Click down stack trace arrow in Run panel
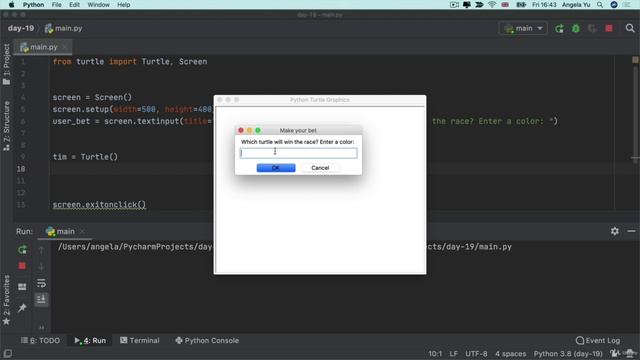This screenshot has width=640, height=360. tap(41, 267)
